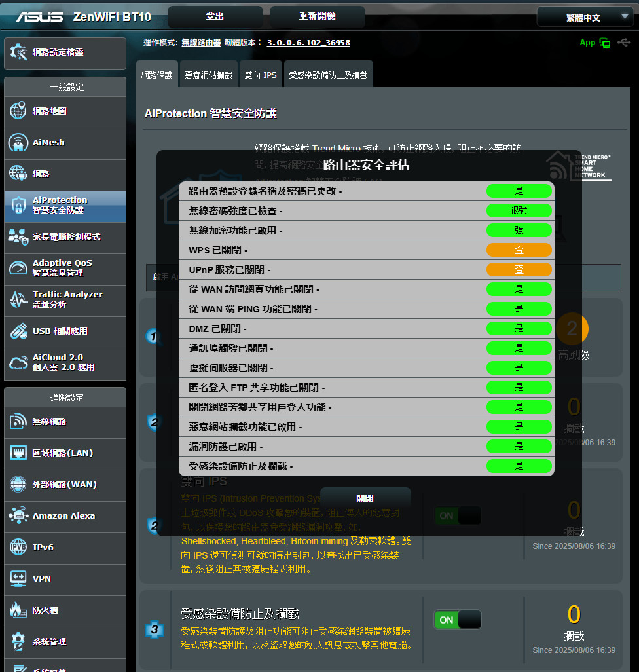Click the 關閉網路芳鄰共享用戶登入功能 row
The height and width of the screenshot is (672, 639).
(367, 407)
